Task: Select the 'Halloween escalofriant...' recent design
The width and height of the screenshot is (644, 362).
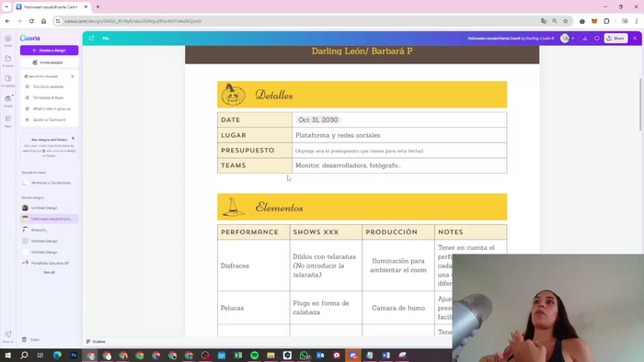Action: (x=49, y=219)
